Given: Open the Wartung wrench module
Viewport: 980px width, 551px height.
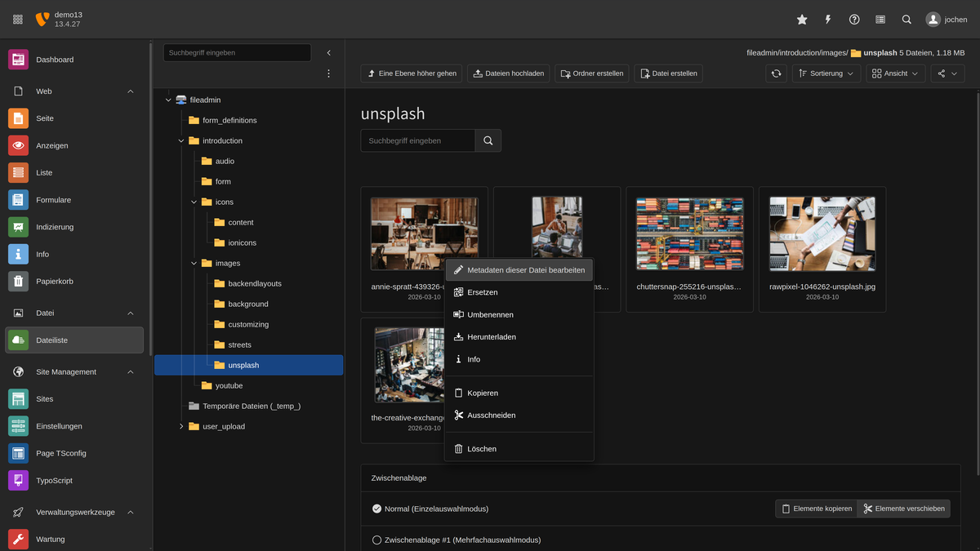Looking at the screenshot, I should coord(51,539).
